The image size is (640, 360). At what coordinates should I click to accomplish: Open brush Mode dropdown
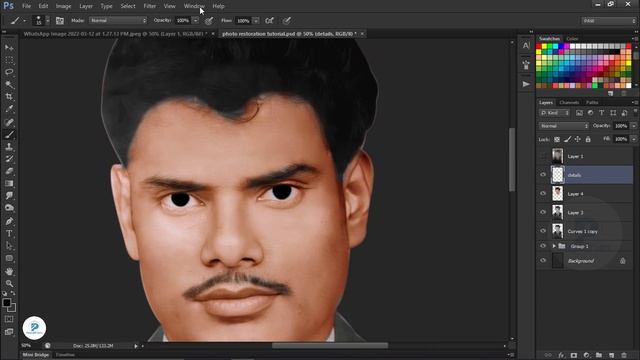pyautogui.click(x=118, y=20)
